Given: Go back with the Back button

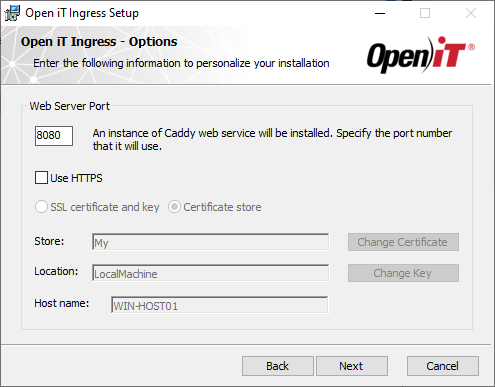Looking at the screenshot, I should coord(278,366).
